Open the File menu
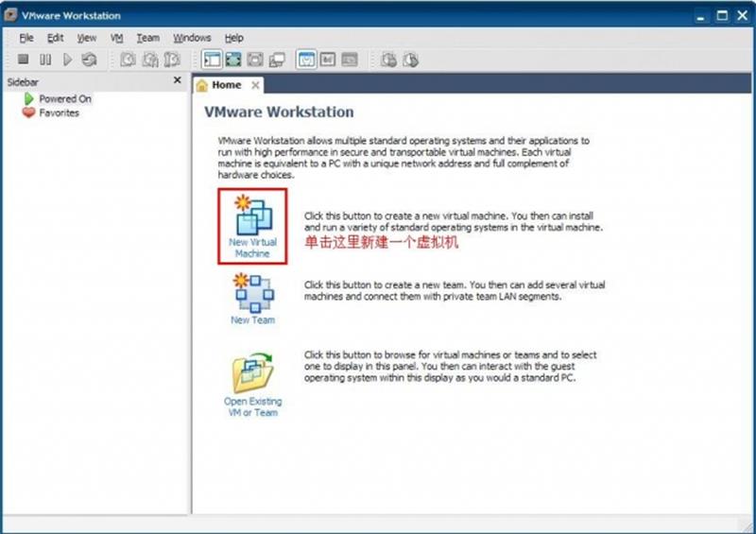Screen dimensions: 756x534 tap(26, 38)
